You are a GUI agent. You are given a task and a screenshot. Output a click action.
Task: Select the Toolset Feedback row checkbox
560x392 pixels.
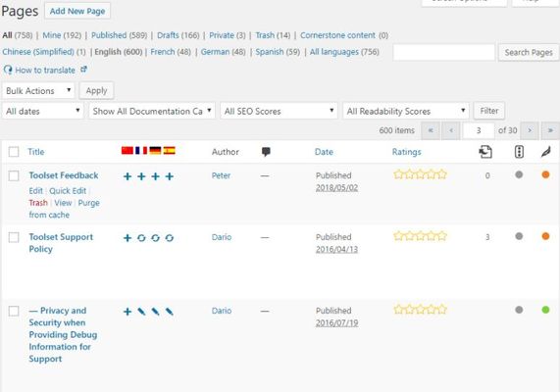(x=14, y=175)
